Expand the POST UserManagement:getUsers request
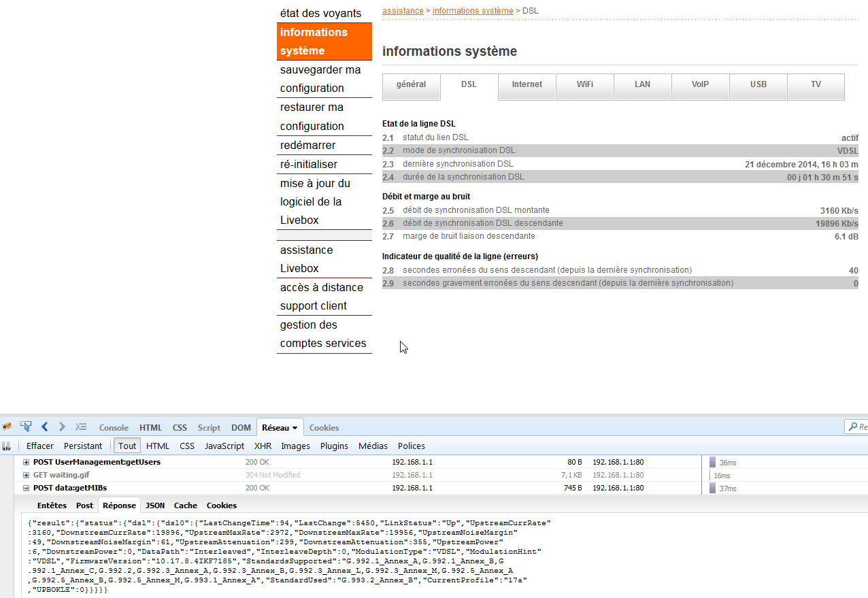 click(25, 462)
